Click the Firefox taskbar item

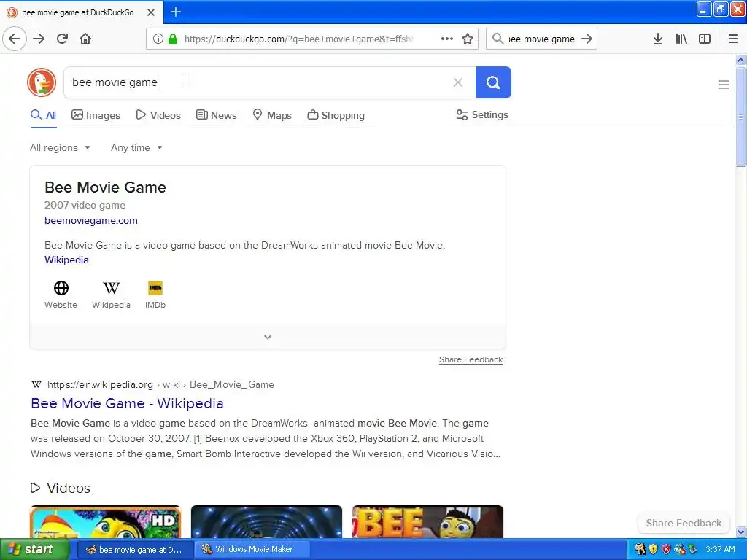[135, 550]
